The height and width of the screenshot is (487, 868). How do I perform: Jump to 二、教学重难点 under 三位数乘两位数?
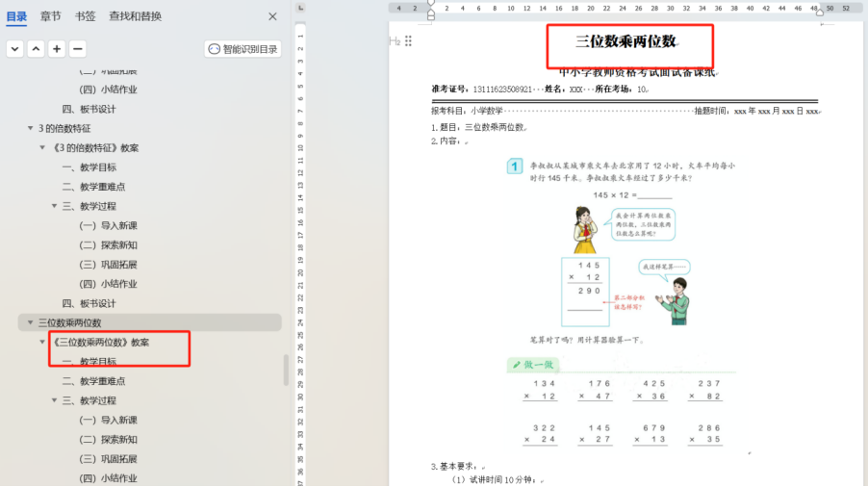point(102,381)
